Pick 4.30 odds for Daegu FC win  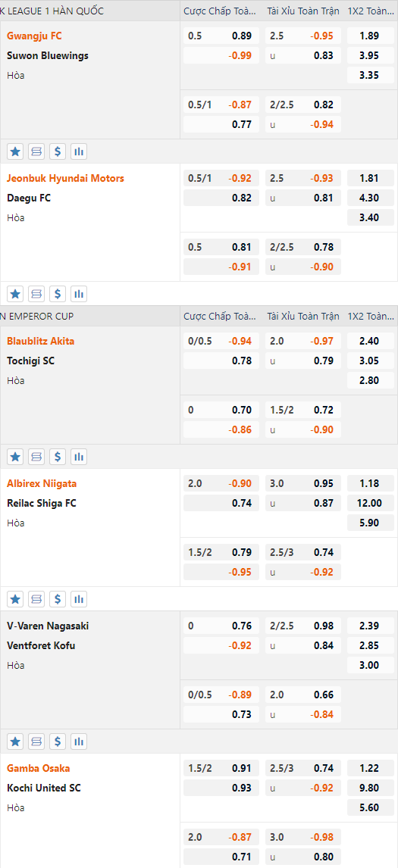pos(370,198)
